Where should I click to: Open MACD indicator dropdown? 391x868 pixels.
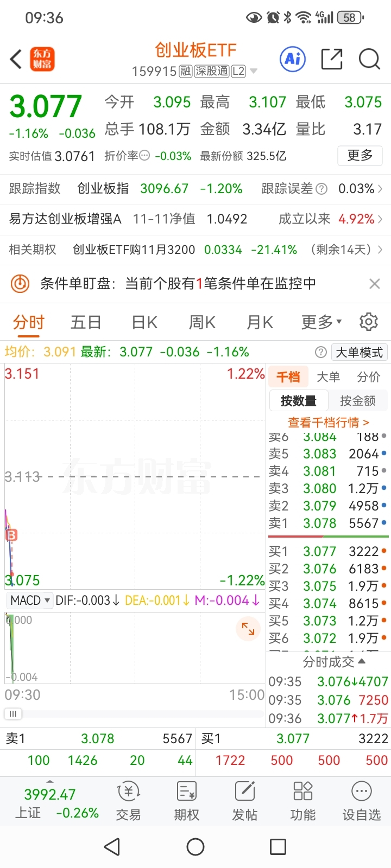pyautogui.click(x=30, y=601)
